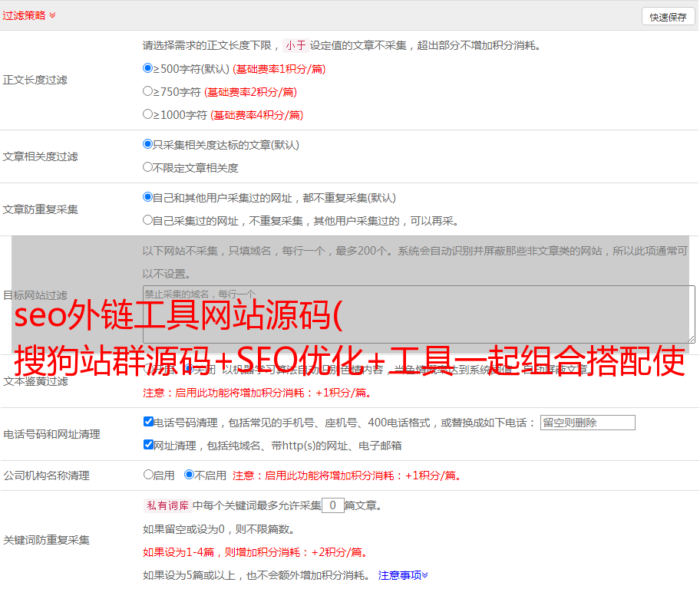Click the 快速保存 button
The width and height of the screenshot is (700, 589).
[x=668, y=18]
